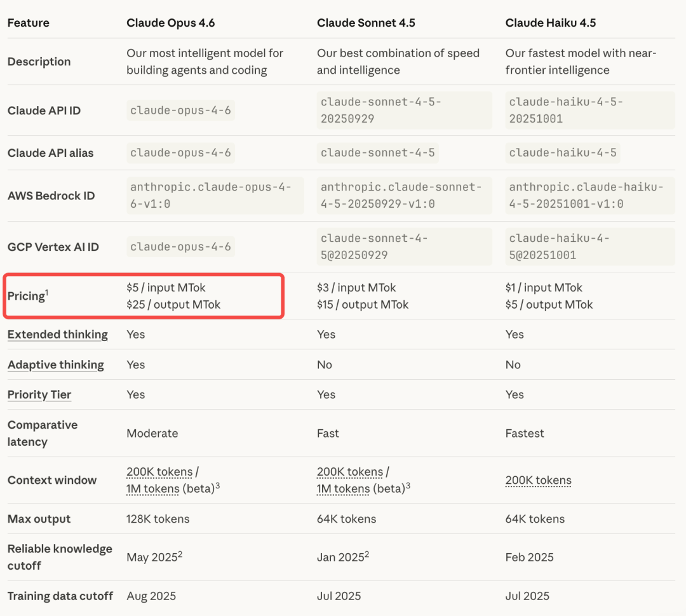Click the Claude Opus 4.6 column header
The width and height of the screenshot is (686, 616).
(x=170, y=23)
